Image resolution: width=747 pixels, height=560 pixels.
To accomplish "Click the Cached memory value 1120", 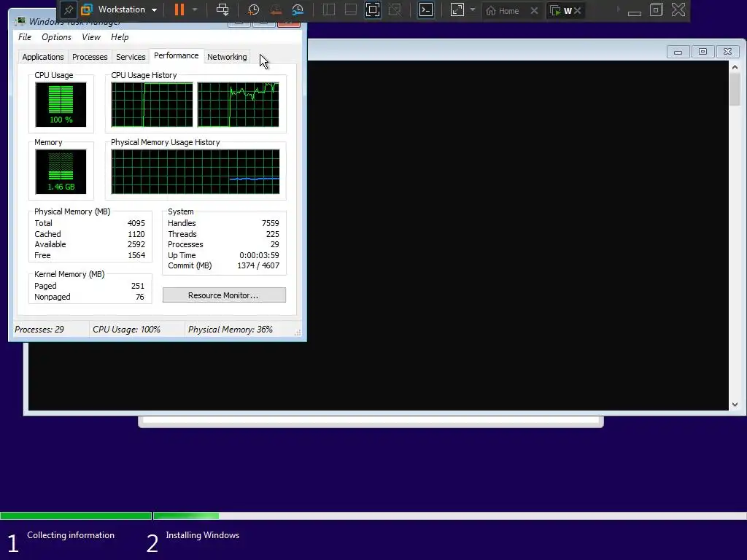I will point(136,234).
